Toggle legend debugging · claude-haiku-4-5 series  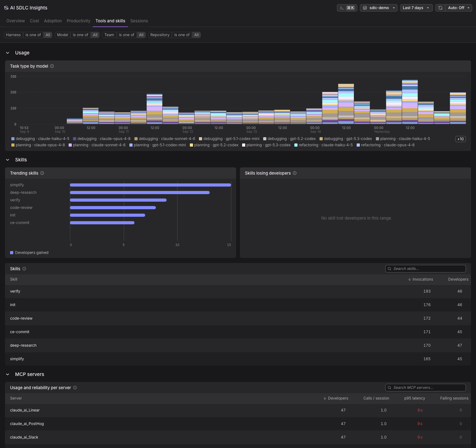(x=40, y=139)
